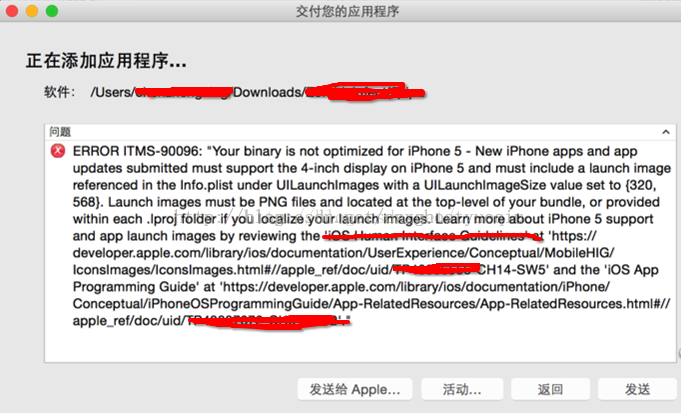Click the 发送给 Apple... button
Screen dimensions: 681x413
point(355,389)
